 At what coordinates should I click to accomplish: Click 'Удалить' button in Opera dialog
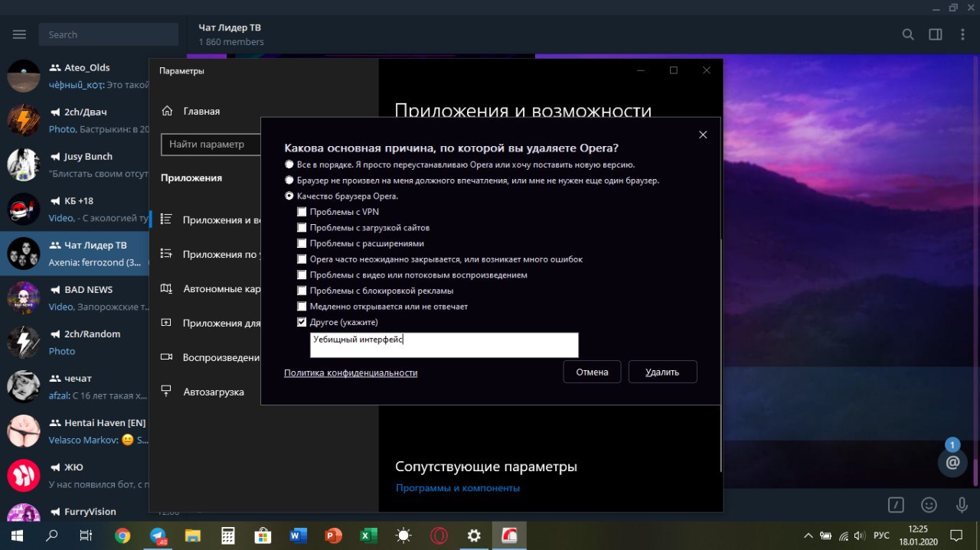tap(663, 372)
